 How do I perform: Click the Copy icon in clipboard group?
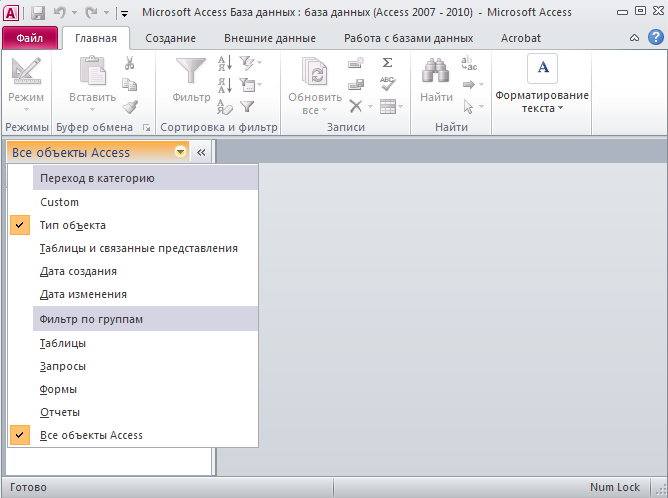[130, 84]
